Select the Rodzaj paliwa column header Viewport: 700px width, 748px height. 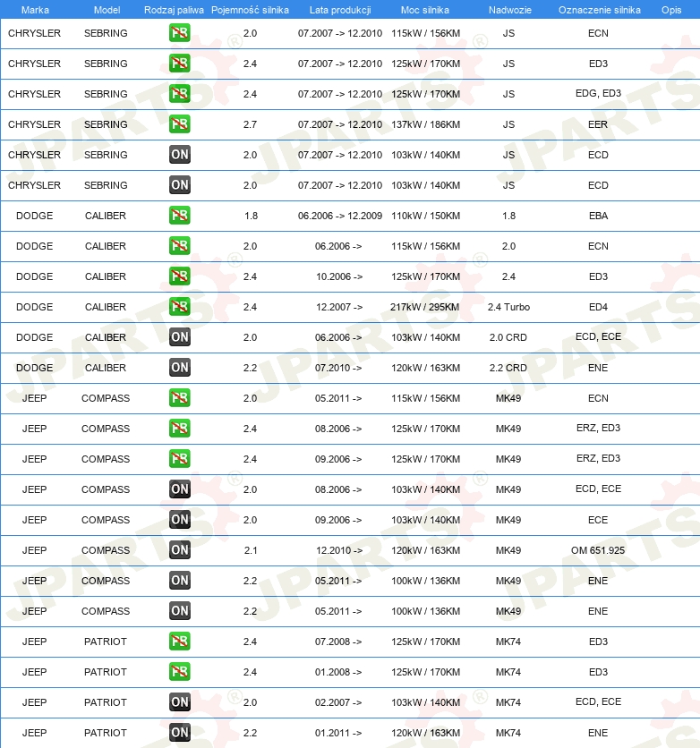[174, 10]
